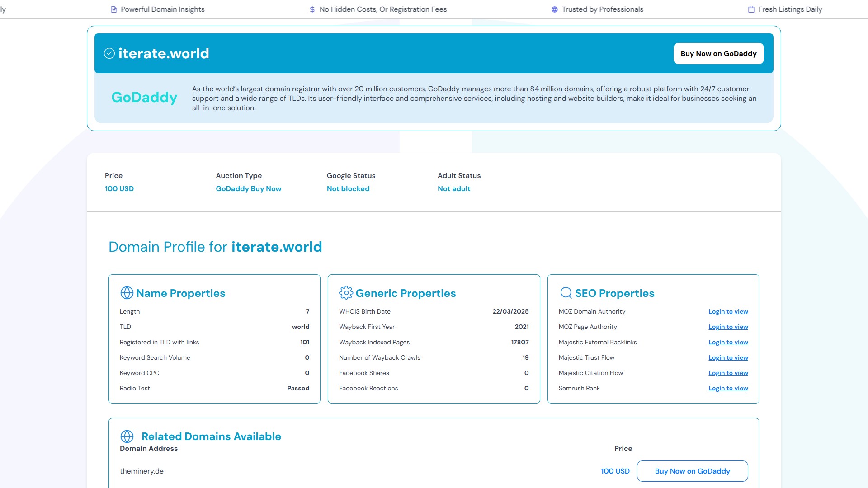
Task: Click the dollar icon beside No Hidden Costs
Action: coord(311,9)
